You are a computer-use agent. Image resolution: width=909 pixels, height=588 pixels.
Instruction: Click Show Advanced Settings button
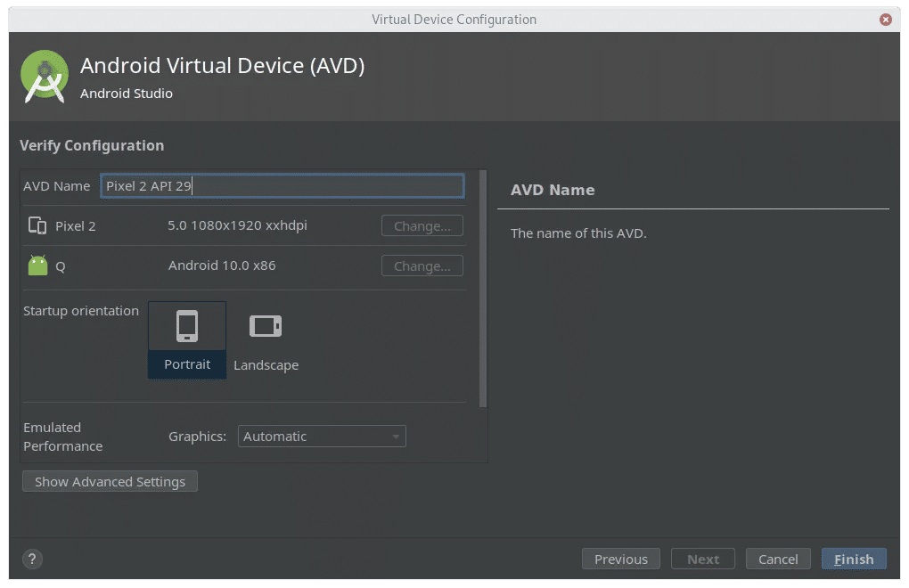(111, 481)
